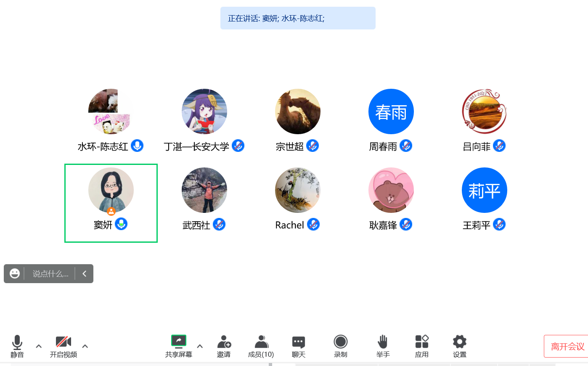Image resolution: width=588 pixels, height=366 pixels.
Task: Expand audio options arrow next to 静音
Action: (39, 346)
